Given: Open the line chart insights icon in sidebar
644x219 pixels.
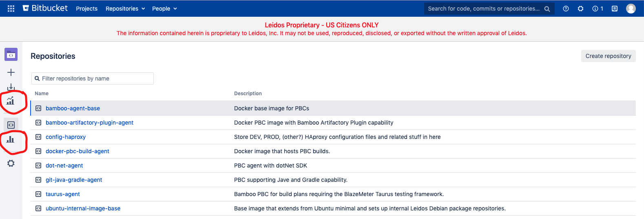Looking at the screenshot, I should (10, 101).
